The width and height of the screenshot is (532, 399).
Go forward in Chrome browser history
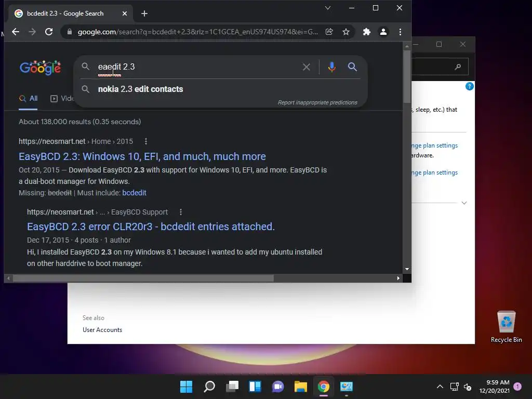pyautogui.click(x=32, y=32)
